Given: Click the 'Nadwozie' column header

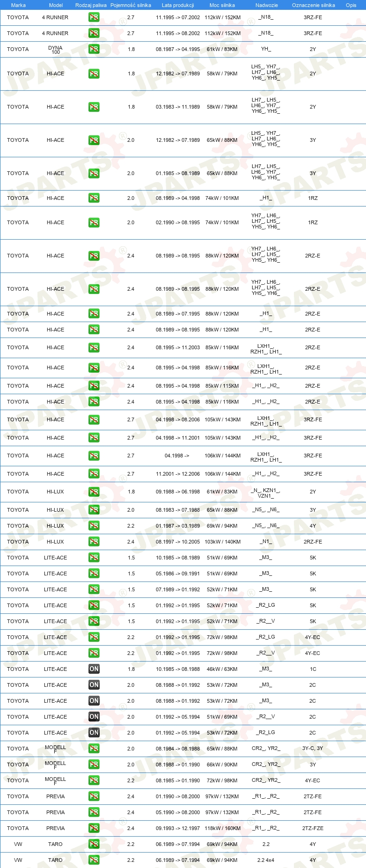Looking at the screenshot, I should click(267, 5).
